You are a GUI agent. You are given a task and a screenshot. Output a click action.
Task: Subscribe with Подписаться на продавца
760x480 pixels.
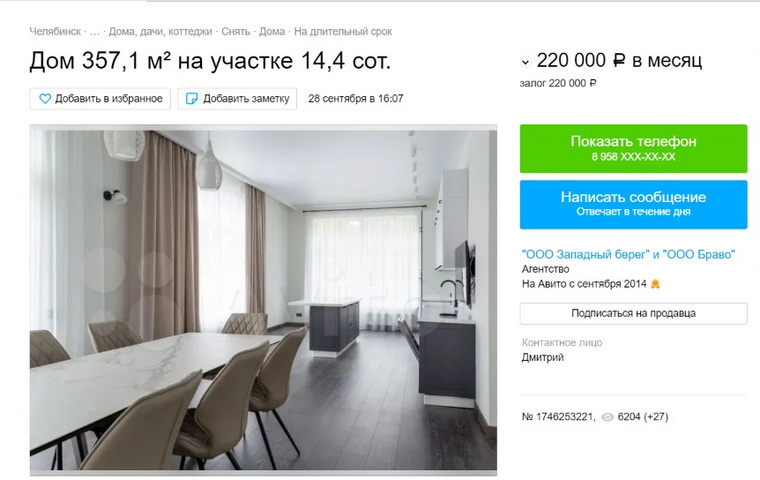coord(633,313)
